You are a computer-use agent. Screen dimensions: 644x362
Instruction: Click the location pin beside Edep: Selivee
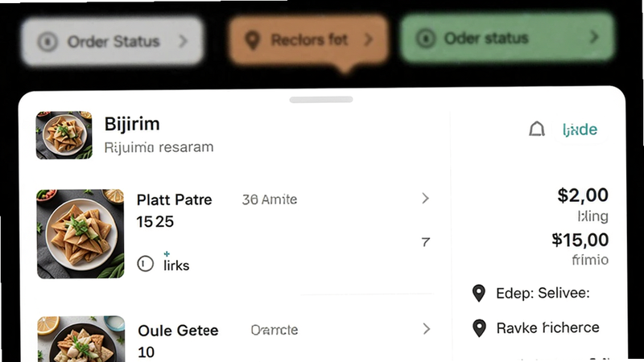(x=479, y=293)
